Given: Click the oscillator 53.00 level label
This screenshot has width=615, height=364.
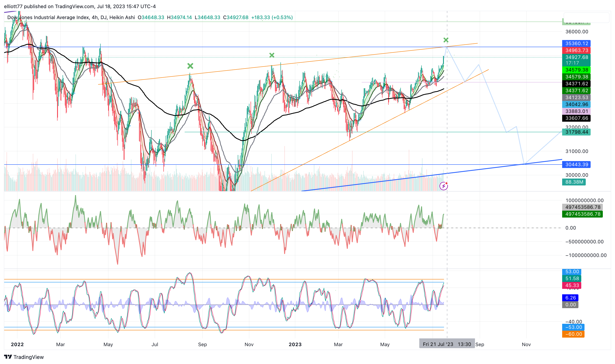Looking at the screenshot, I should pyautogui.click(x=572, y=272).
